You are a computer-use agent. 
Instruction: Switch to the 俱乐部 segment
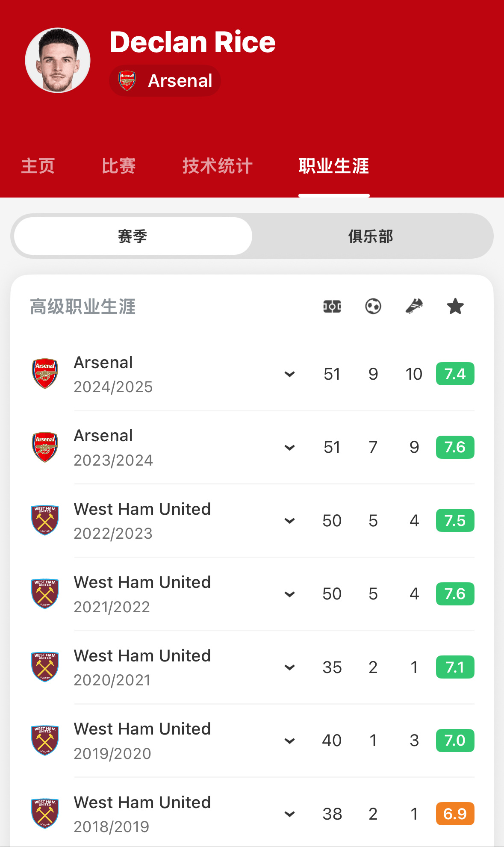[371, 236]
